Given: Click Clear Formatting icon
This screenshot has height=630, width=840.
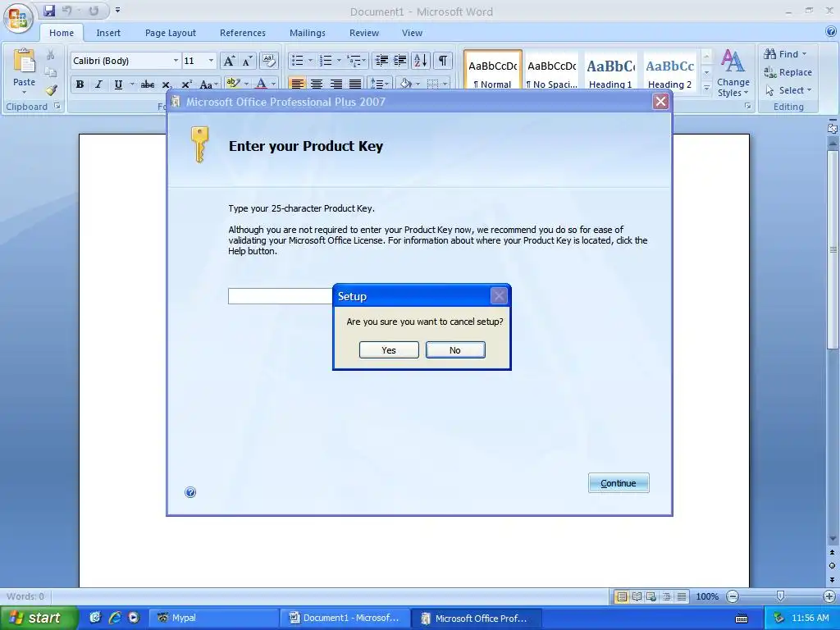Looking at the screenshot, I should point(269,61).
